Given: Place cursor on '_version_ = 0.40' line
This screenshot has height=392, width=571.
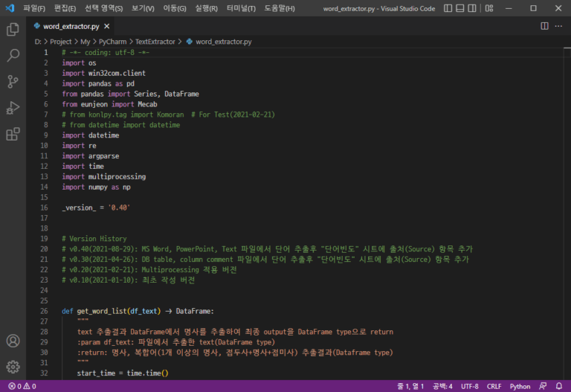Looking at the screenshot, I should click(96, 208).
